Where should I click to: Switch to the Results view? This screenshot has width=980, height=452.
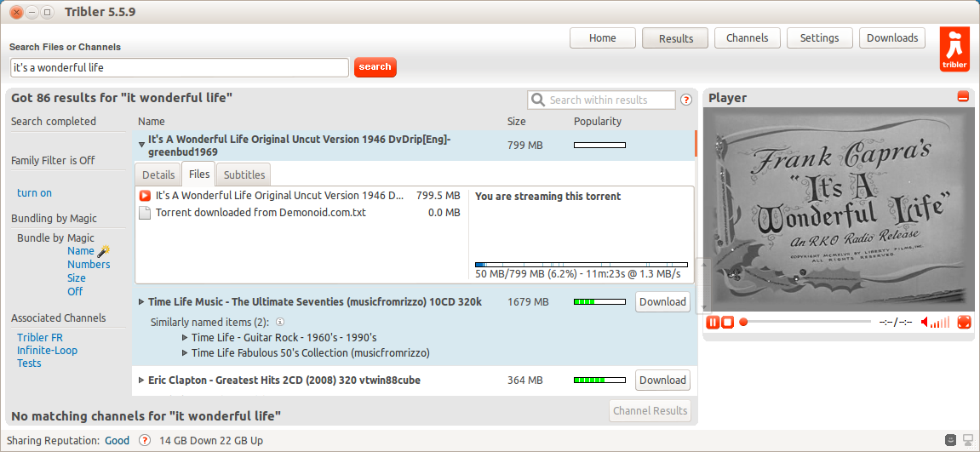click(x=676, y=38)
